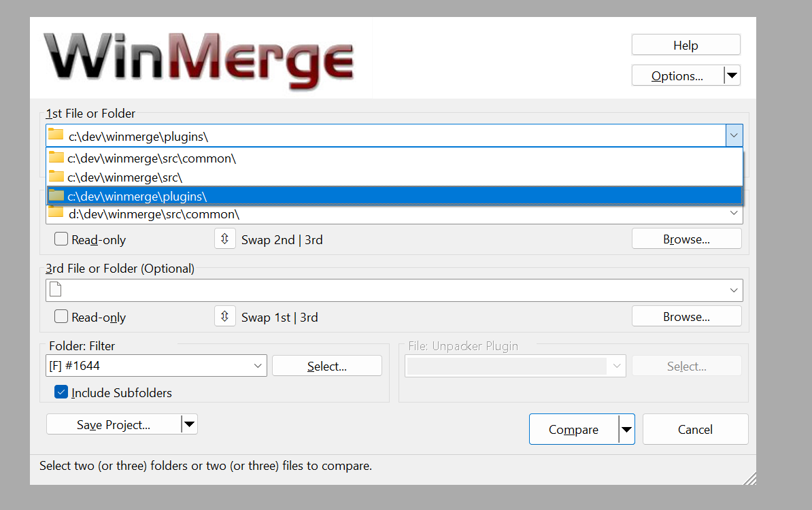812x510 pixels.
Task: Click the Swap 2nd | 3rd label
Action: (282, 240)
